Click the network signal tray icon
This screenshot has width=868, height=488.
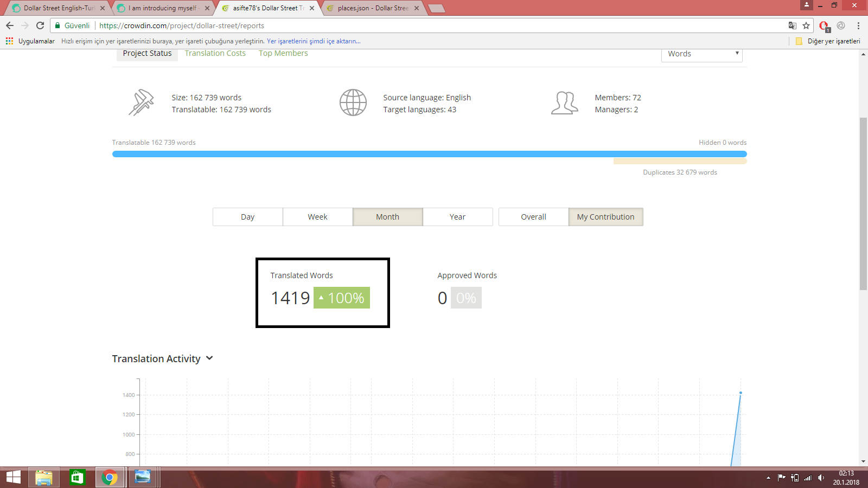pyautogui.click(x=808, y=478)
